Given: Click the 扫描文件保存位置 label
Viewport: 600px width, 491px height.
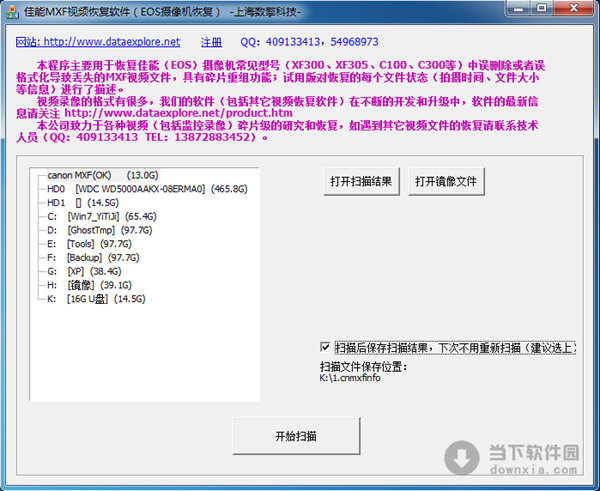Looking at the screenshot, I should [363, 367].
